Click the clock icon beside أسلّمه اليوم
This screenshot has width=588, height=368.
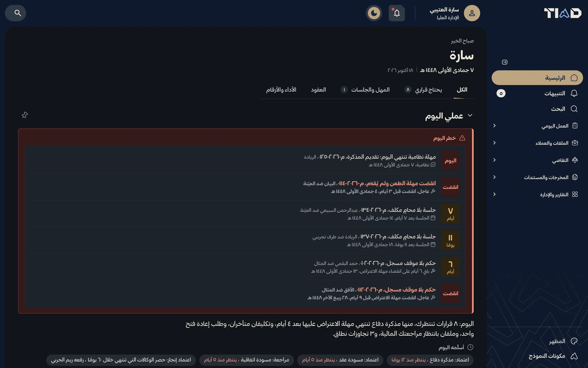pos(470,347)
